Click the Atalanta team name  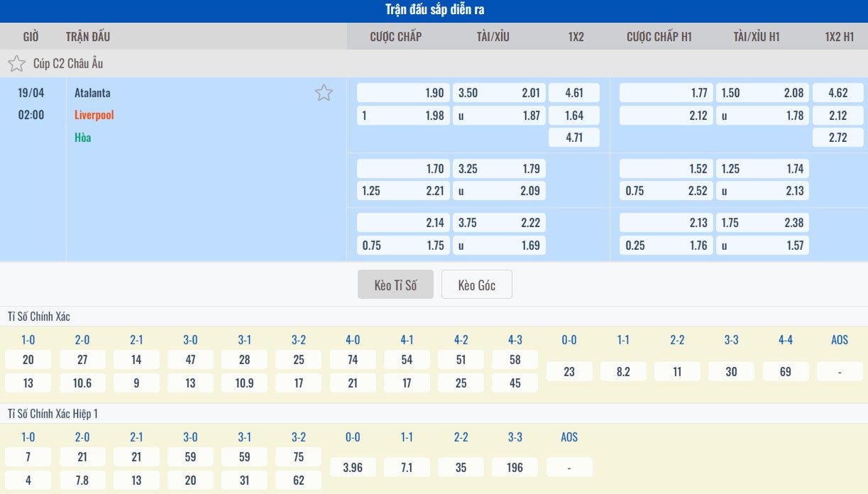pos(92,93)
